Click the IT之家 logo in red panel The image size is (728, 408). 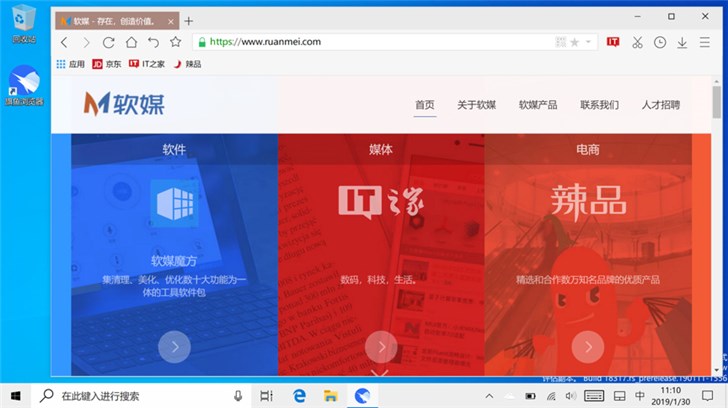381,202
